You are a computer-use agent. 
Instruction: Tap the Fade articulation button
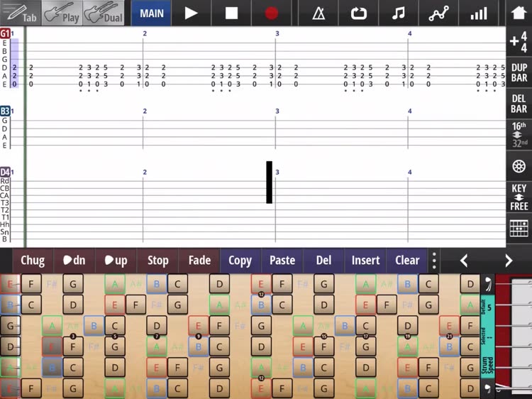coord(199,261)
